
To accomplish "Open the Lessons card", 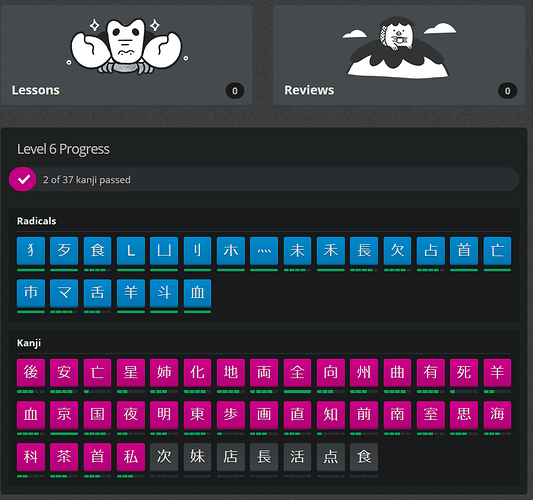I will pyautogui.click(x=126, y=55).
